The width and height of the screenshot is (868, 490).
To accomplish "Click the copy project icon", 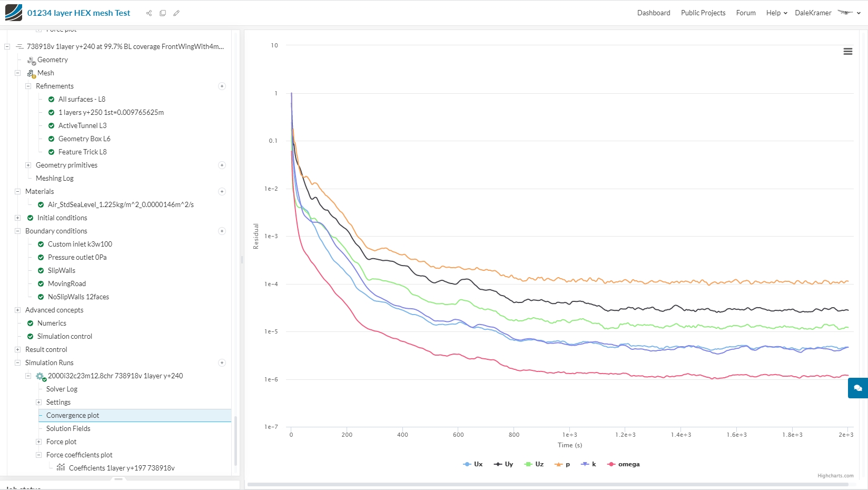I will (x=163, y=13).
